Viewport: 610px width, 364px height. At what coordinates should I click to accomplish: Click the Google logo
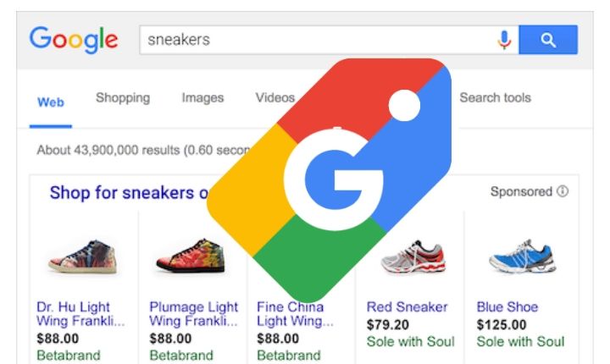coord(74,39)
